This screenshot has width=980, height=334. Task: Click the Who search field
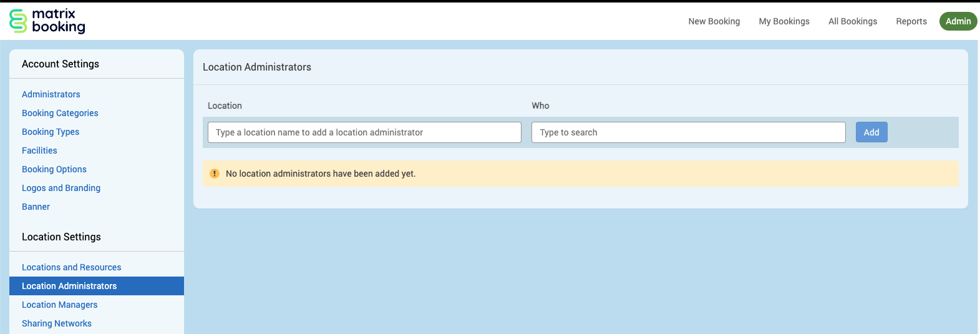click(688, 132)
